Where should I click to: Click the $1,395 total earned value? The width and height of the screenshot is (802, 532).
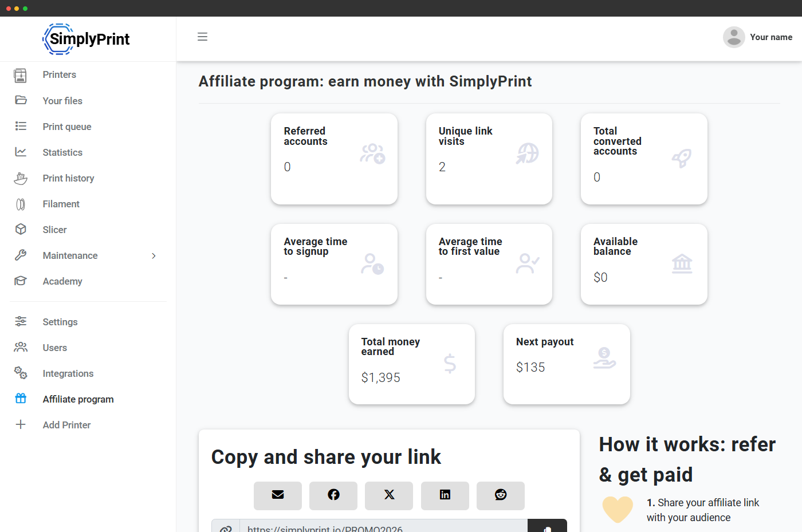380,377
